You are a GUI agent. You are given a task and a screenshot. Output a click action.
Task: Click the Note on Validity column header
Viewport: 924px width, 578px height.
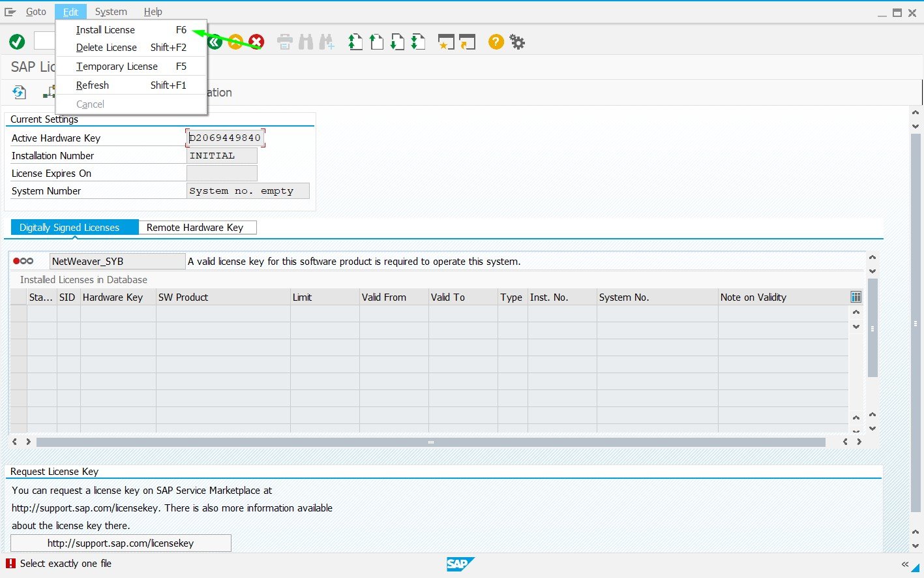click(783, 297)
